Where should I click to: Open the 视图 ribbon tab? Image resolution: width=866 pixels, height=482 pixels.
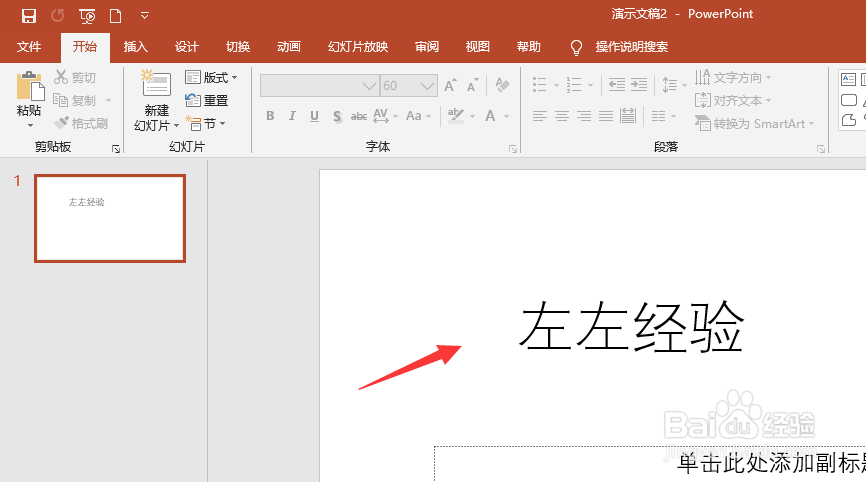point(477,47)
